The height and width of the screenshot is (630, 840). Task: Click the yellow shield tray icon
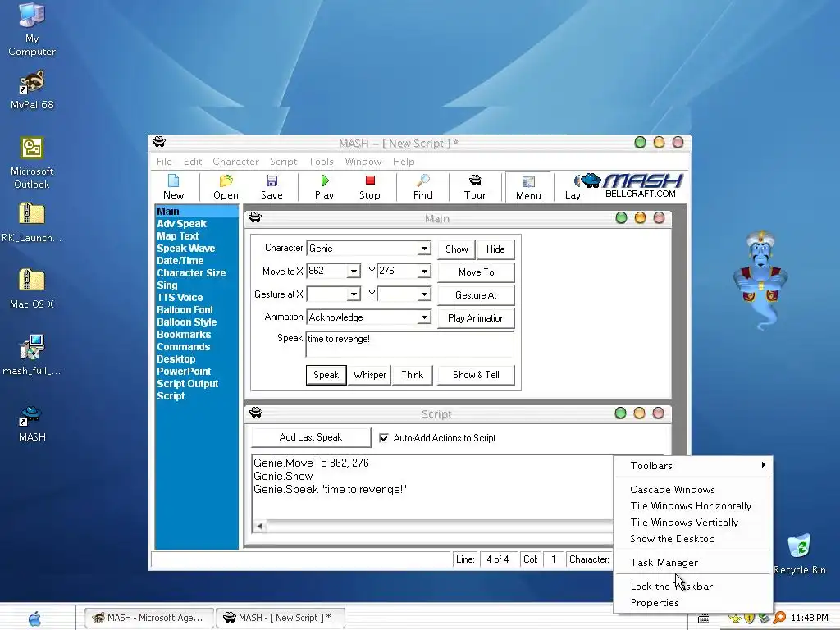coord(750,619)
